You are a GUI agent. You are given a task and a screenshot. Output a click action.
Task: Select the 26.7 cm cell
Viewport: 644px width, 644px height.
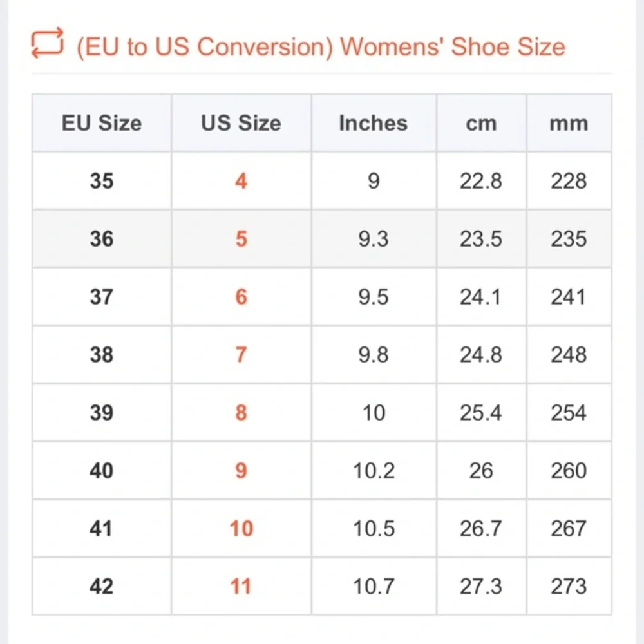[x=481, y=529]
